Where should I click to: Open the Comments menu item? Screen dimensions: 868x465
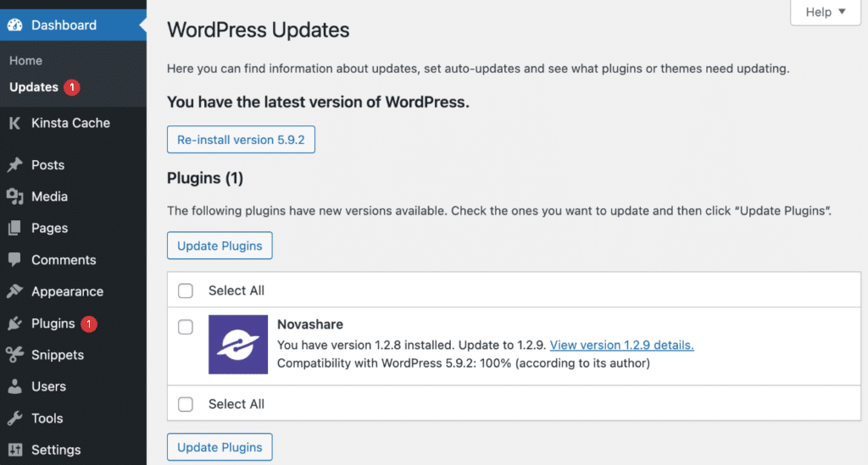pyautogui.click(x=73, y=259)
